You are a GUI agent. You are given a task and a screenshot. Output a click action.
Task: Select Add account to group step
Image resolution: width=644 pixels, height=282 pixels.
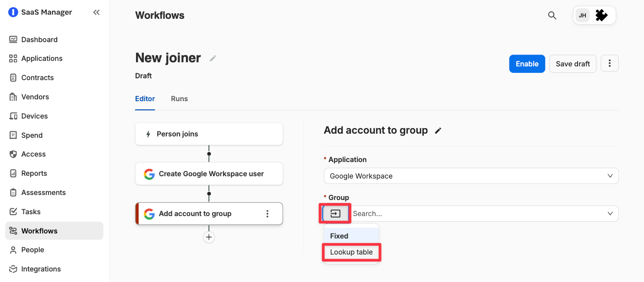click(x=209, y=214)
